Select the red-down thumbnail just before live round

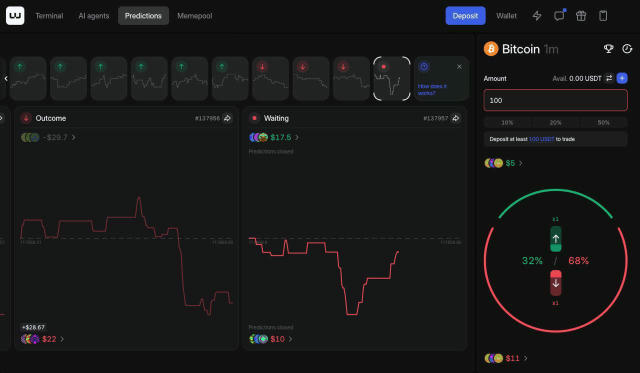tap(351, 78)
